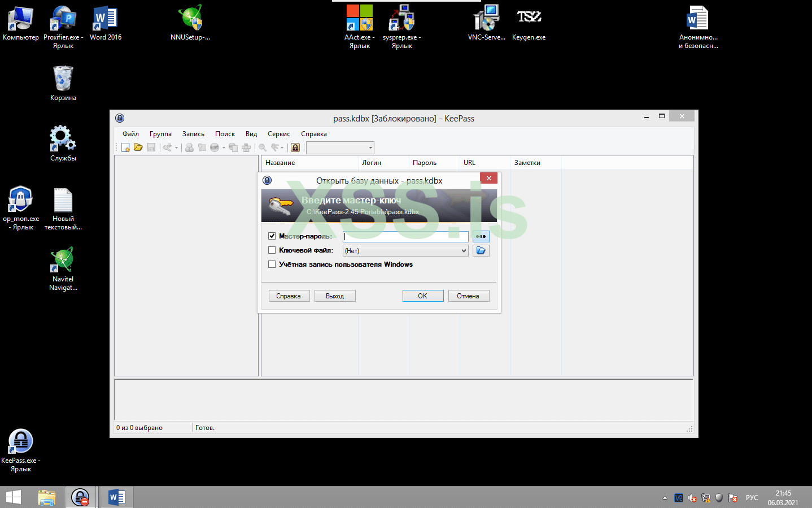Expand the key file (Нет) dropdown
The height and width of the screenshot is (508, 812).
464,250
